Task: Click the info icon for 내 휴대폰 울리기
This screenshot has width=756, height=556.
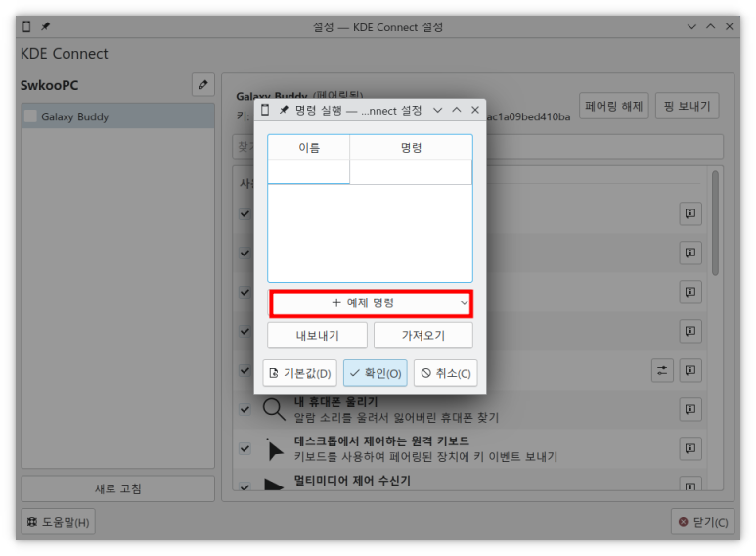Action: (x=690, y=409)
